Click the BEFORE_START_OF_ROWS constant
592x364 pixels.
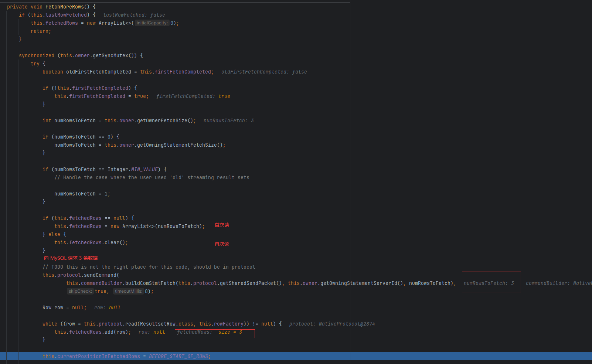coord(178,356)
